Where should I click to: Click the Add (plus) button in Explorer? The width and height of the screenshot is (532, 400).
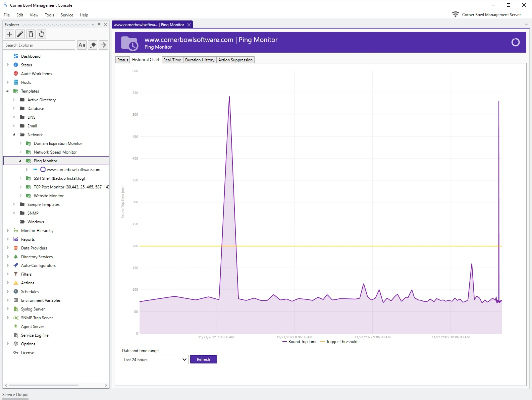9,34
